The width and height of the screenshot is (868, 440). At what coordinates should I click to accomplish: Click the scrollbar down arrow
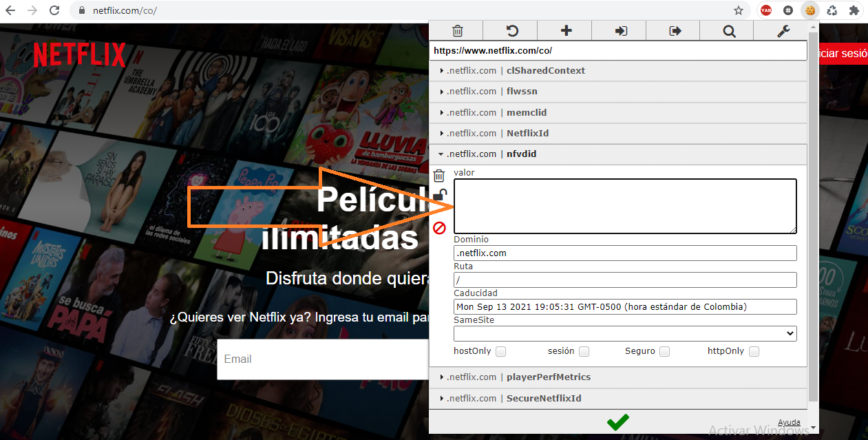point(813,428)
